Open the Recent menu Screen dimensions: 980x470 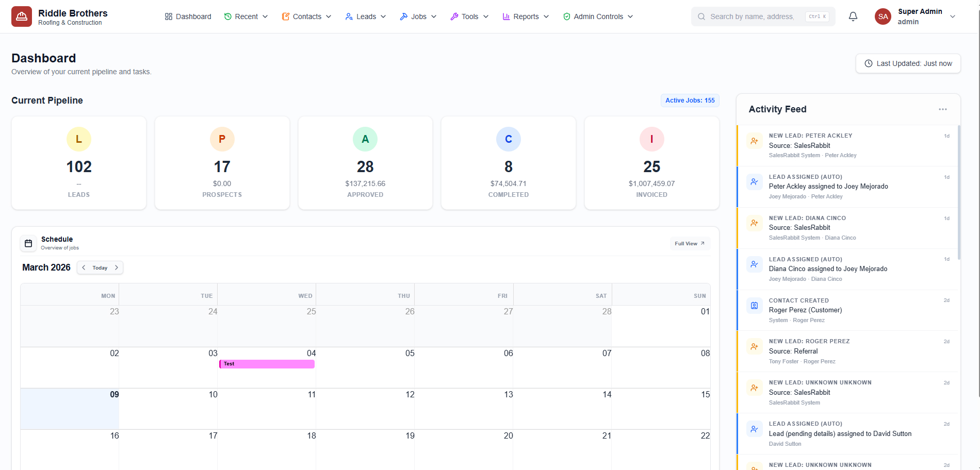click(245, 16)
